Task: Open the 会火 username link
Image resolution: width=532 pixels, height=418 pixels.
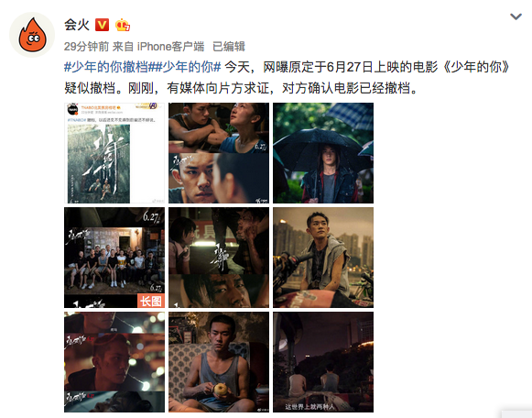Action: click(x=77, y=25)
